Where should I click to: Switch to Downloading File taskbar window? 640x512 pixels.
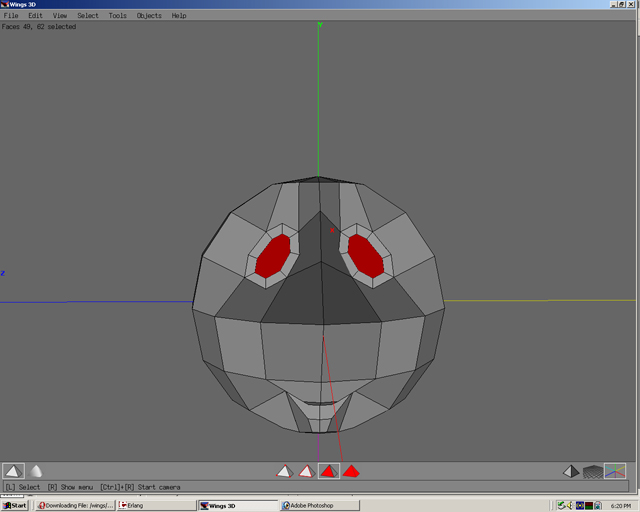point(75,505)
